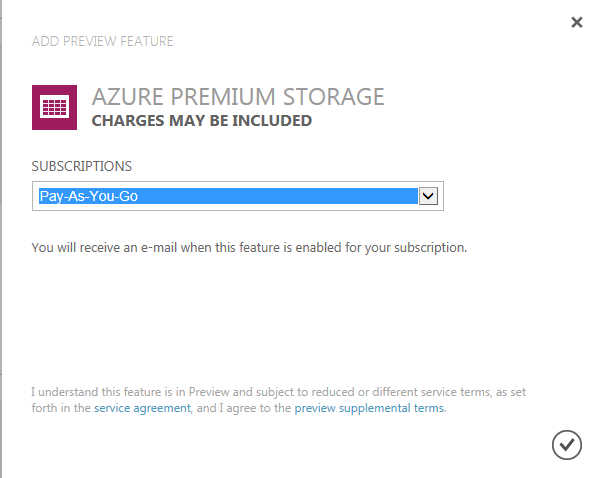Click the ADD PREVIEW FEATURE heading
This screenshot has width=602, height=478.
tap(103, 41)
